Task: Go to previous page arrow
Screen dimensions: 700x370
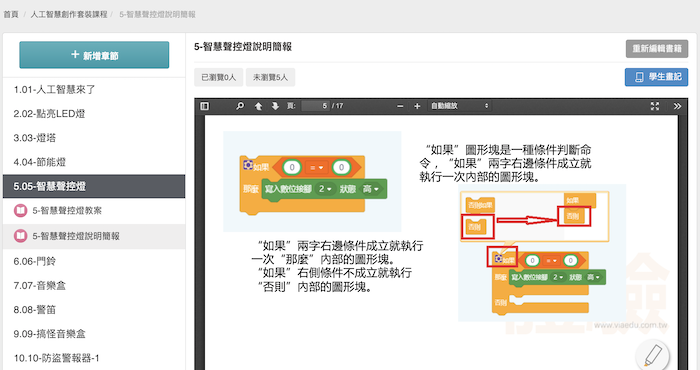Action: click(258, 106)
